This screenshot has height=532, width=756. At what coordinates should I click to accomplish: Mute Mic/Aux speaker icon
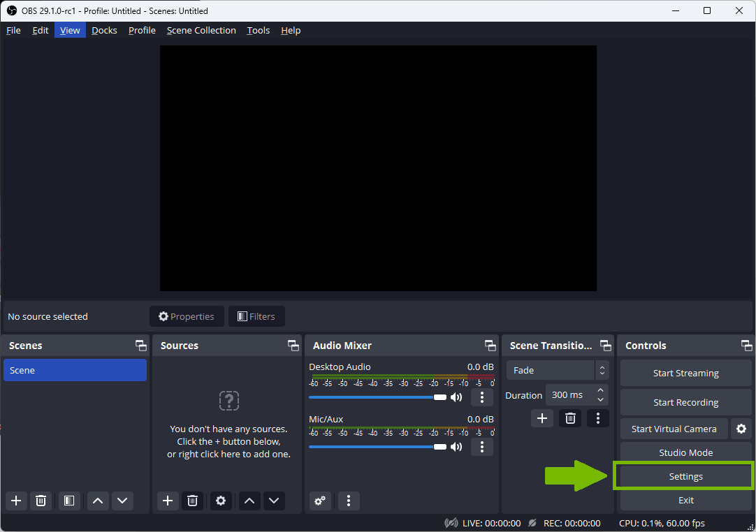point(456,447)
